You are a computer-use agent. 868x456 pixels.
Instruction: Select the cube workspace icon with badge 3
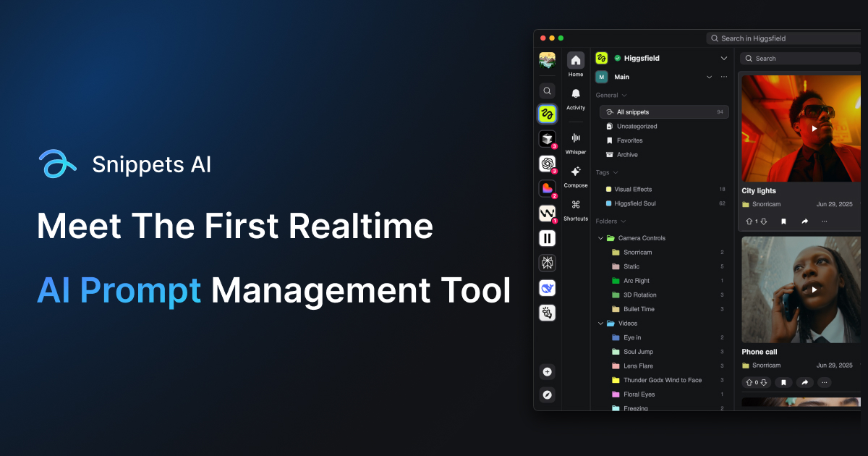[x=548, y=138]
